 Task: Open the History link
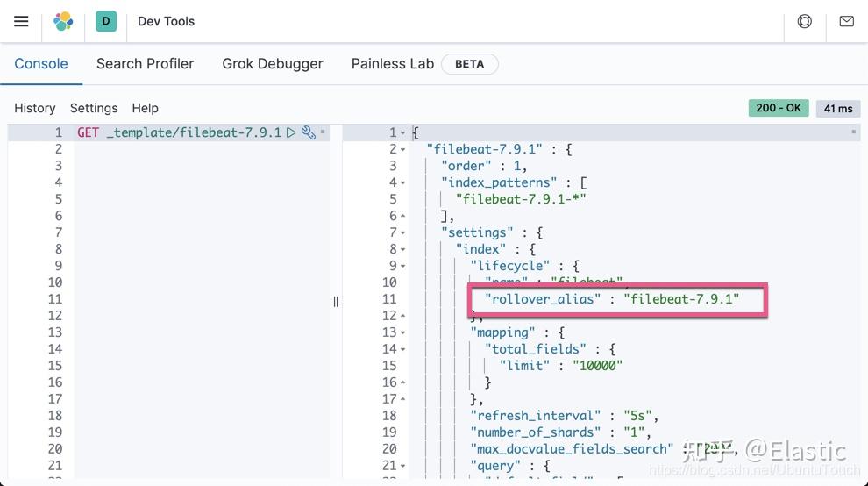click(35, 108)
